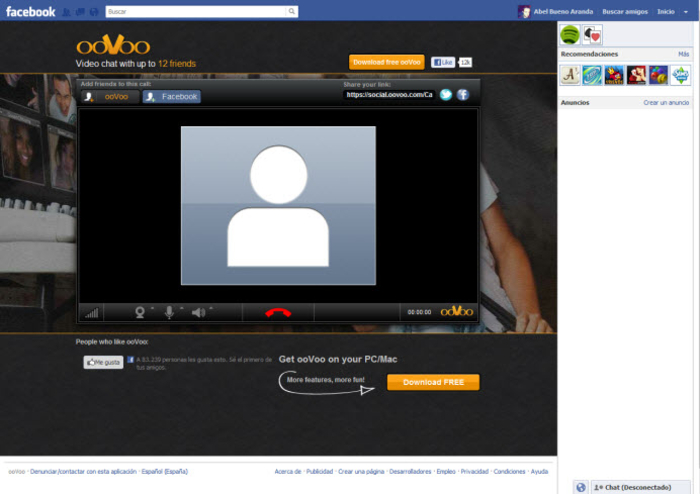700x494 pixels.
Task: Select the Facebook add-friends tab
Action: click(x=172, y=96)
